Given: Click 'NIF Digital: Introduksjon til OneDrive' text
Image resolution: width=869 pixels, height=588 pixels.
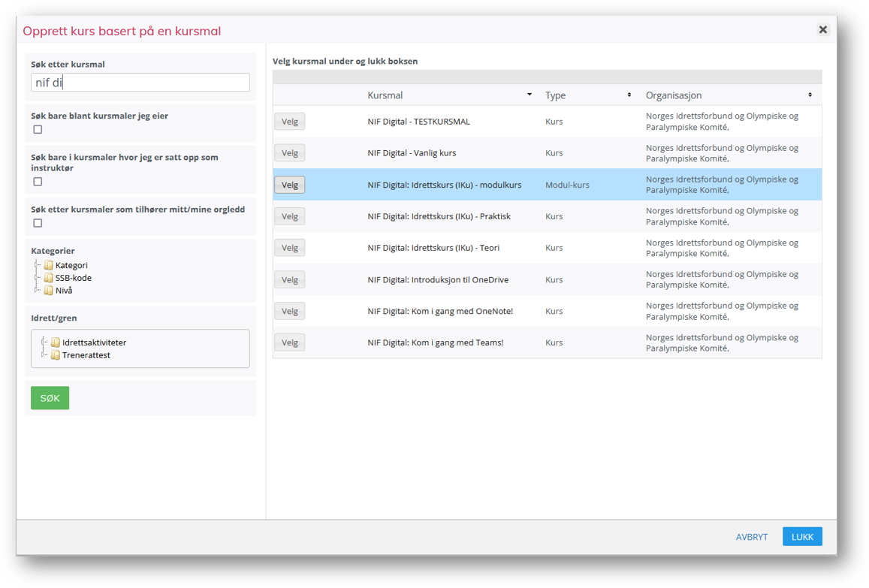Looking at the screenshot, I should click(438, 279).
